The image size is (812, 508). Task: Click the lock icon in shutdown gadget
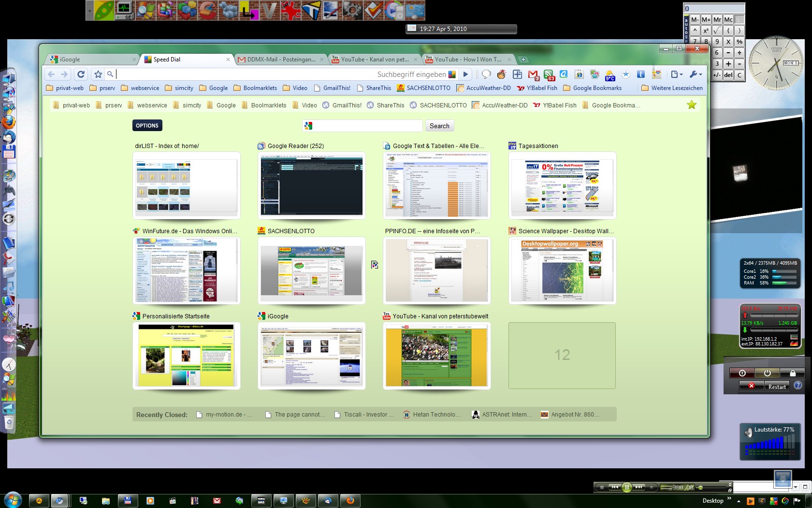click(792, 373)
